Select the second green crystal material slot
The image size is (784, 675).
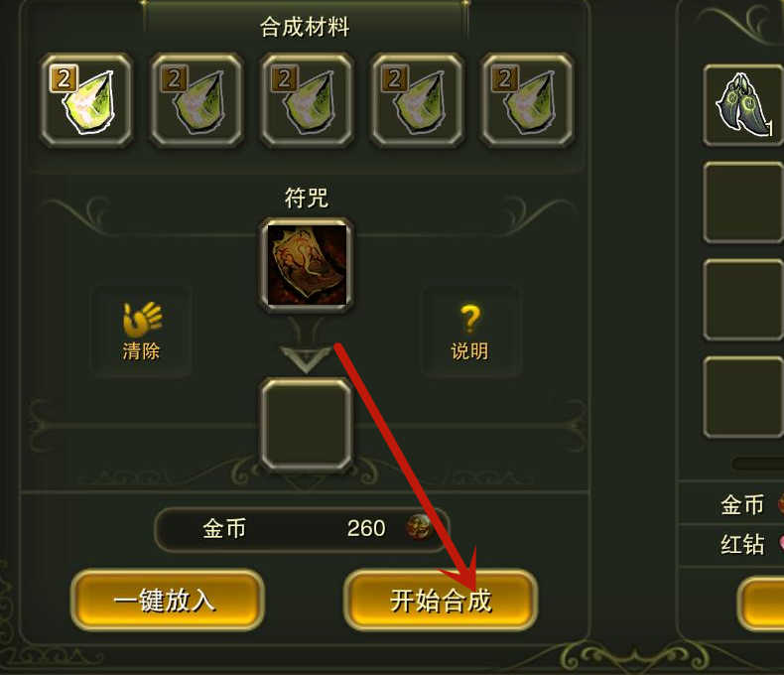(196, 100)
